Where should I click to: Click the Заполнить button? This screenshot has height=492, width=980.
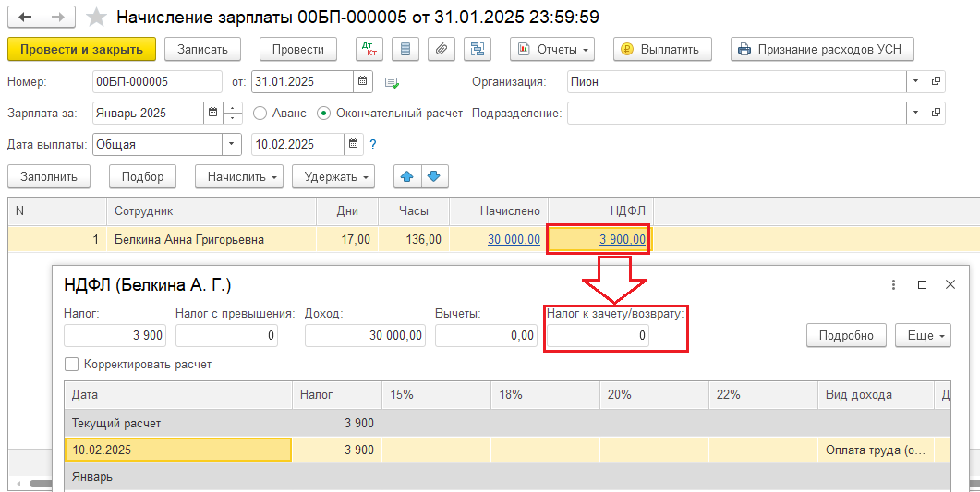pyautogui.click(x=49, y=176)
